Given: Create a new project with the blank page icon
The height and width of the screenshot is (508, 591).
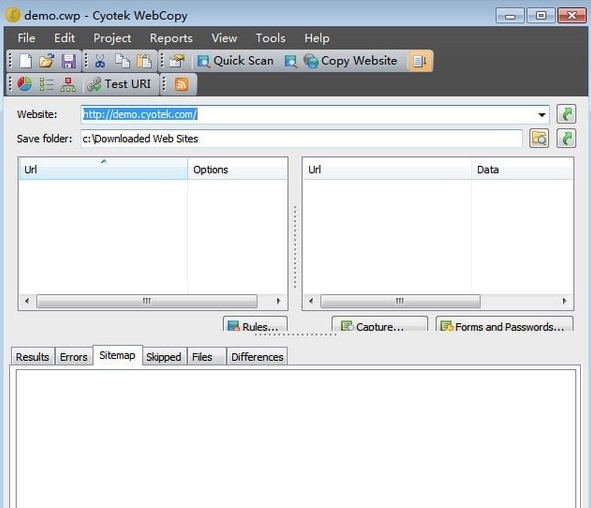Looking at the screenshot, I should (26, 61).
